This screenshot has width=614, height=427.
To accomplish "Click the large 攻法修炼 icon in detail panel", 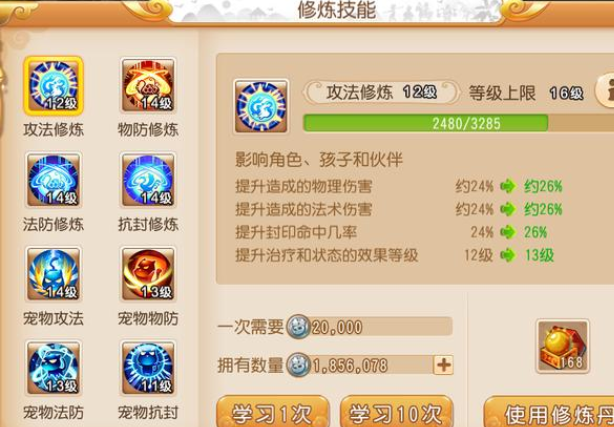I will pyautogui.click(x=261, y=107).
